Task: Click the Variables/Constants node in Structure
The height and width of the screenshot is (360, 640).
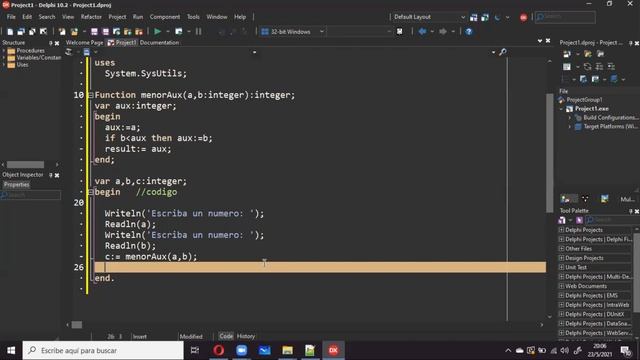Action: tap(38, 58)
